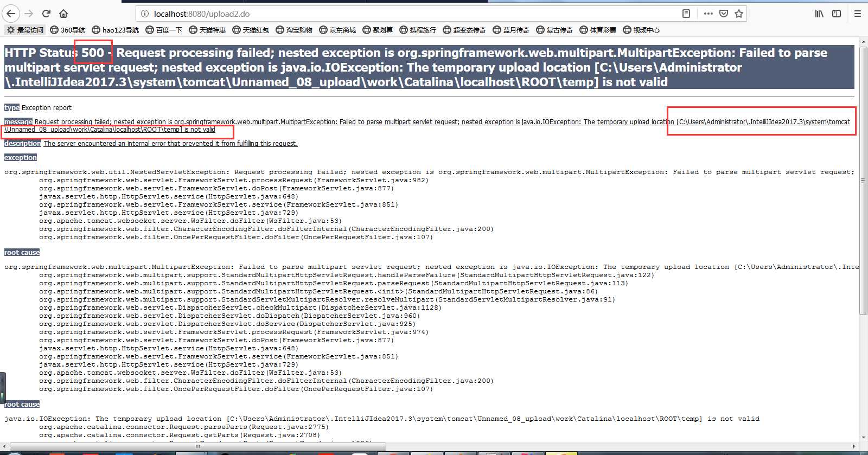Viewport: 868px width, 455px height.
Task: Open the 体育彩票 bookmark
Action: click(x=598, y=30)
